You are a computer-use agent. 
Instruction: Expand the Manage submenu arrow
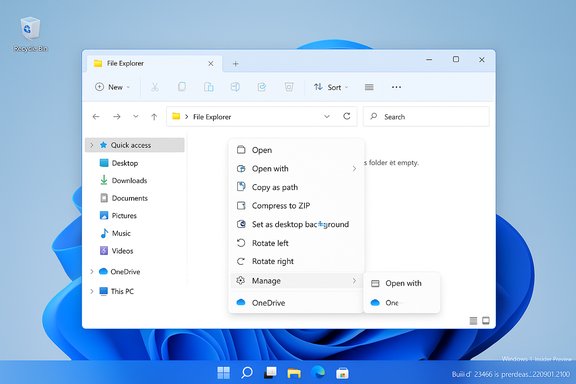point(354,281)
